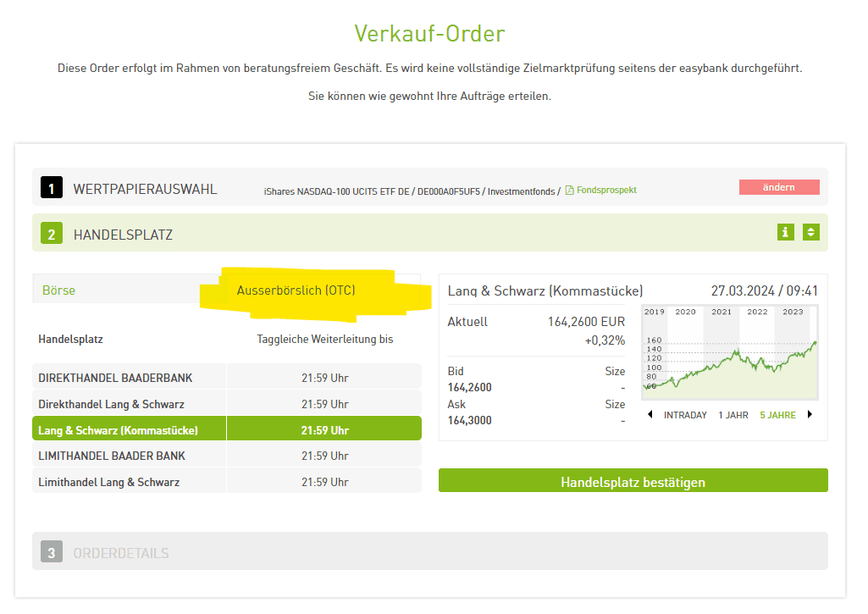Image resolution: width=868 pixels, height=614 pixels.
Task: Click 21:59 Uhr cell for Limithandel Lang & Schwarz
Action: point(324,482)
